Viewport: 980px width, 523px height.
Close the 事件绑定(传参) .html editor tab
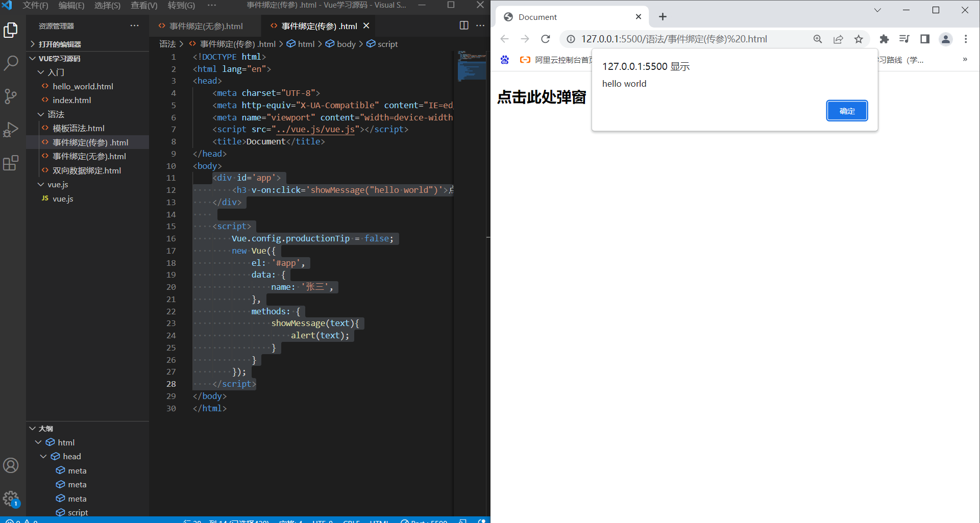tap(366, 26)
